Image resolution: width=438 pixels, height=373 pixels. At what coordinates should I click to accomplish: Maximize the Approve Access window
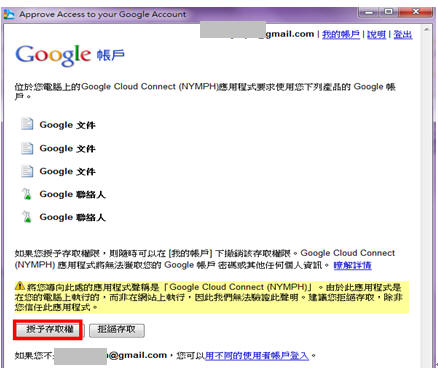coord(388,12)
